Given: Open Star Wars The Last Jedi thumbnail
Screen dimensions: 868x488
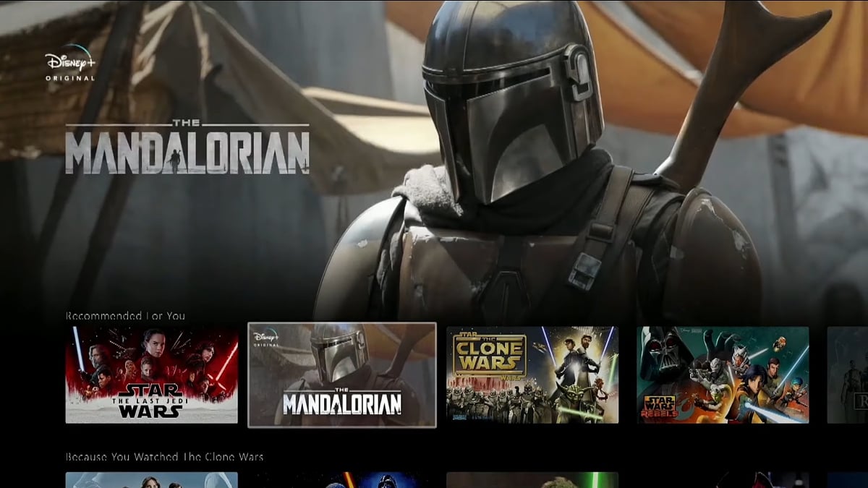Looking at the screenshot, I should [x=152, y=374].
